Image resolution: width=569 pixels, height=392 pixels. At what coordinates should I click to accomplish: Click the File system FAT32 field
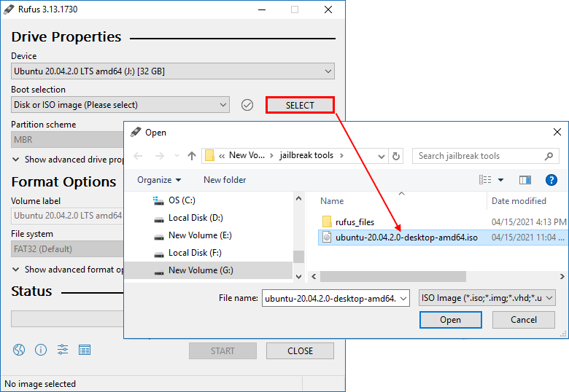click(x=67, y=249)
